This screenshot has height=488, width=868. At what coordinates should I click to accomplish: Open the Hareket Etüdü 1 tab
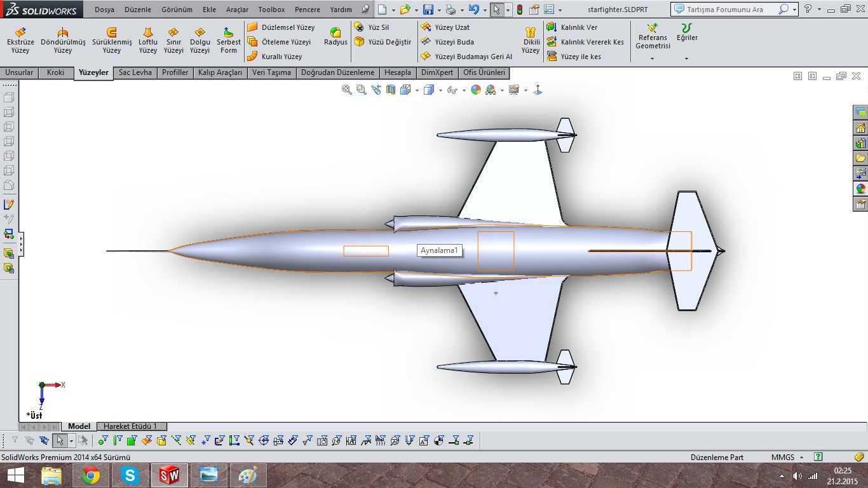click(x=131, y=426)
